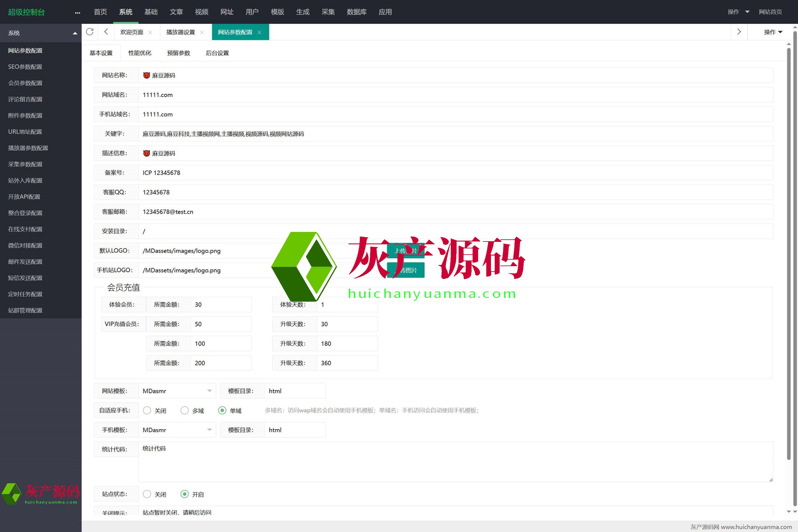798x532 pixels.
Task: Set 站点状态 to 关闭
Action: (147, 494)
